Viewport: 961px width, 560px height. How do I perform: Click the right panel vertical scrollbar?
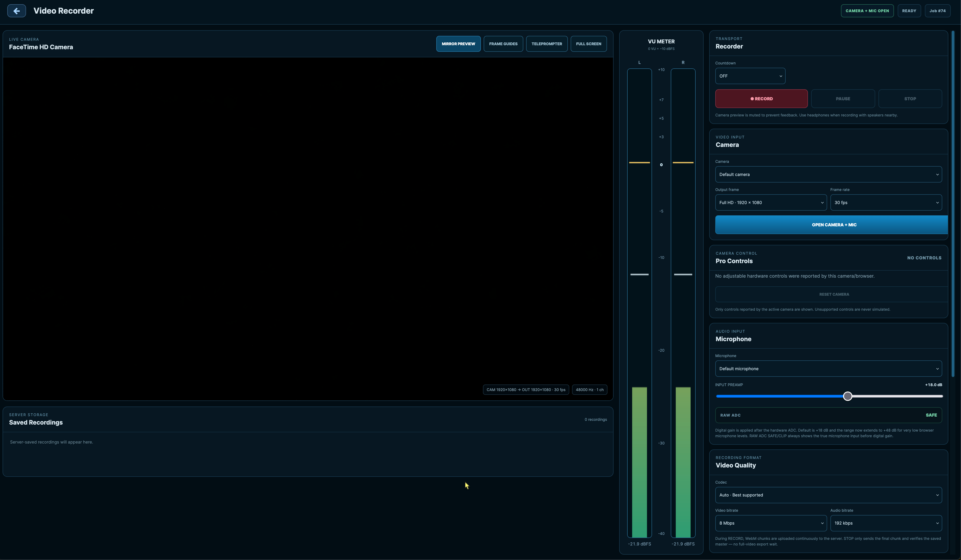pos(953,204)
